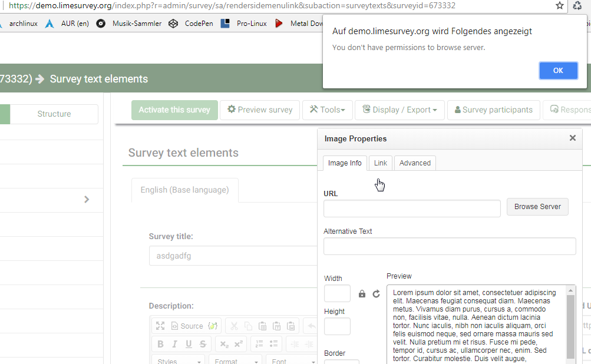Viewport: 591px width, 364px height.
Task: Click the Browse Server button
Action: [x=537, y=207]
